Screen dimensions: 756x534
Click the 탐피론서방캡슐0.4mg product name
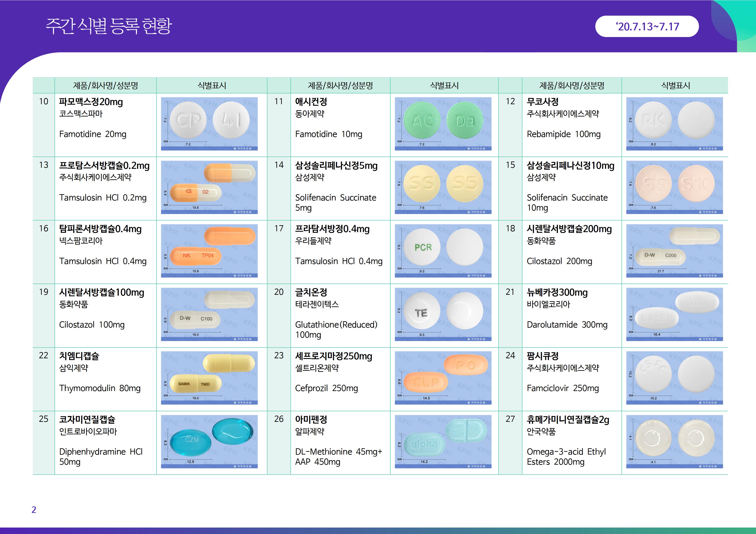[100, 229]
